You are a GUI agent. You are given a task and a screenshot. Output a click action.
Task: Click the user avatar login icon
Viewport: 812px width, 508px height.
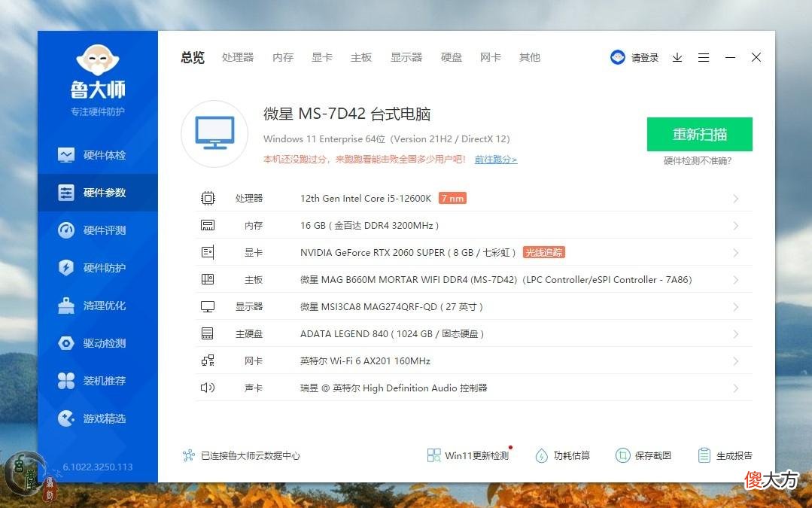click(618, 57)
